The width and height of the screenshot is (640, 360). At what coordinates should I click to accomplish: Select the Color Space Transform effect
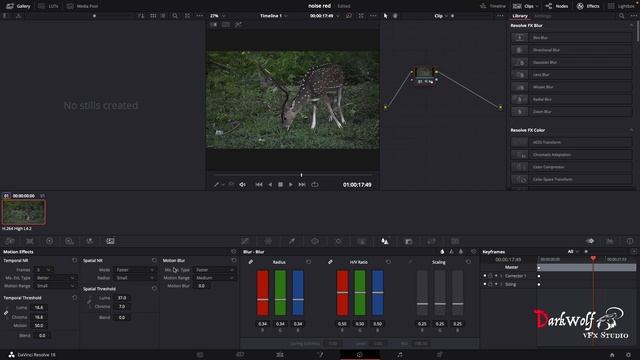571,179
